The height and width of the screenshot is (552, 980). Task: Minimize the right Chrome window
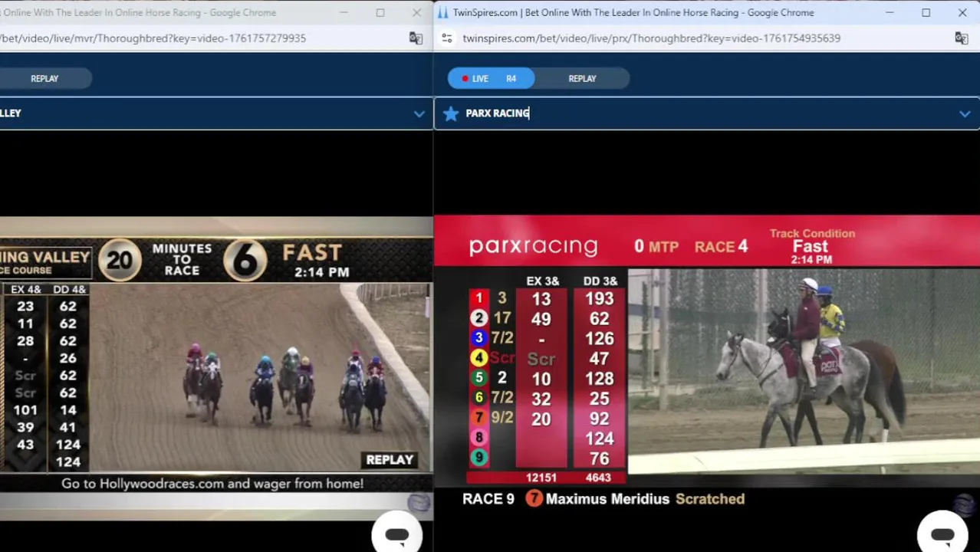[x=890, y=12]
